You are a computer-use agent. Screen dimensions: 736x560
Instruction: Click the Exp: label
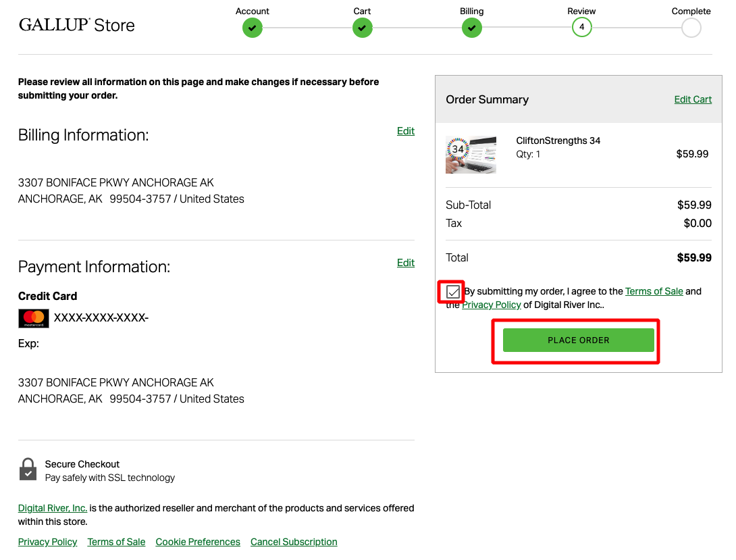(28, 344)
